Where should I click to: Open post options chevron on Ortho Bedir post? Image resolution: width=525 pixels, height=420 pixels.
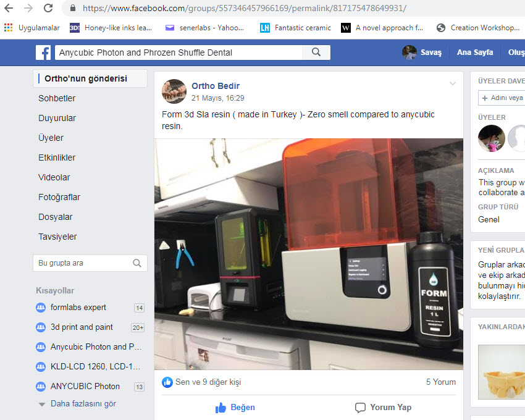[452, 83]
